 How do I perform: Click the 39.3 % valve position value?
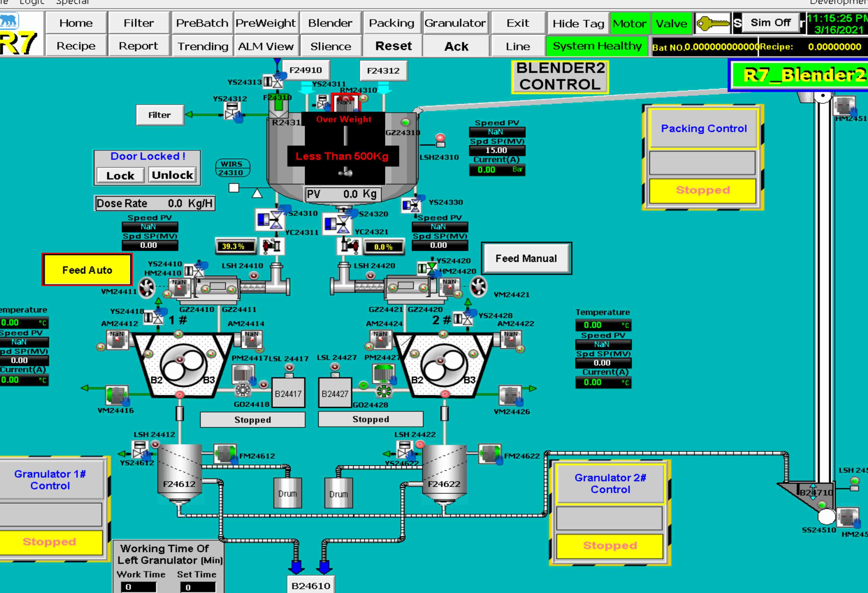tap(235, 246)
